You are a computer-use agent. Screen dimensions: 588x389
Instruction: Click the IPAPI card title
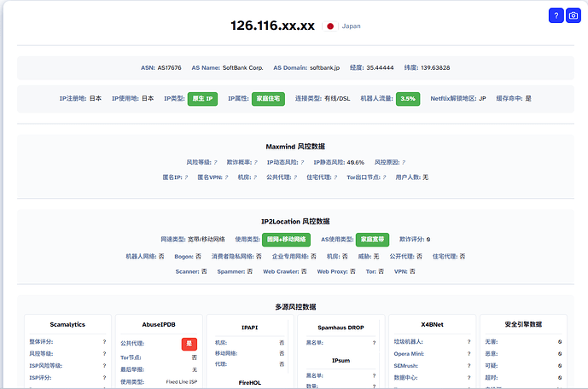[x=250, y=328]
